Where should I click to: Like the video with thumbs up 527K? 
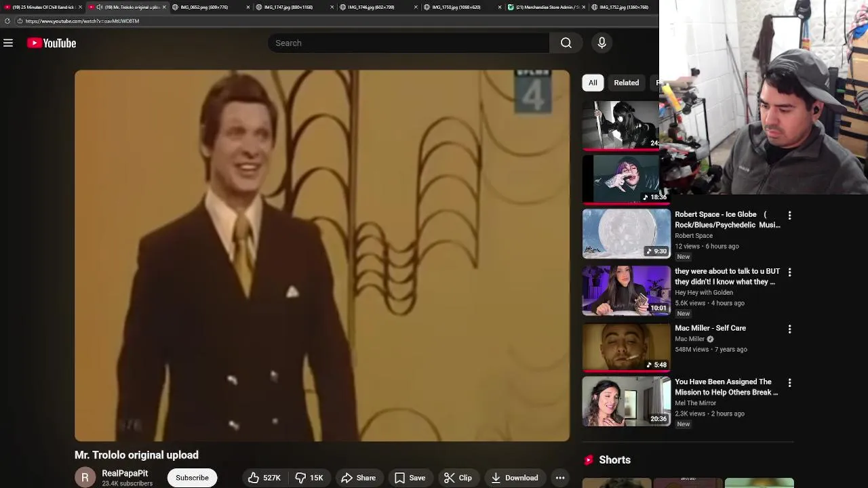pyautogui.click(x=264, y=478)
